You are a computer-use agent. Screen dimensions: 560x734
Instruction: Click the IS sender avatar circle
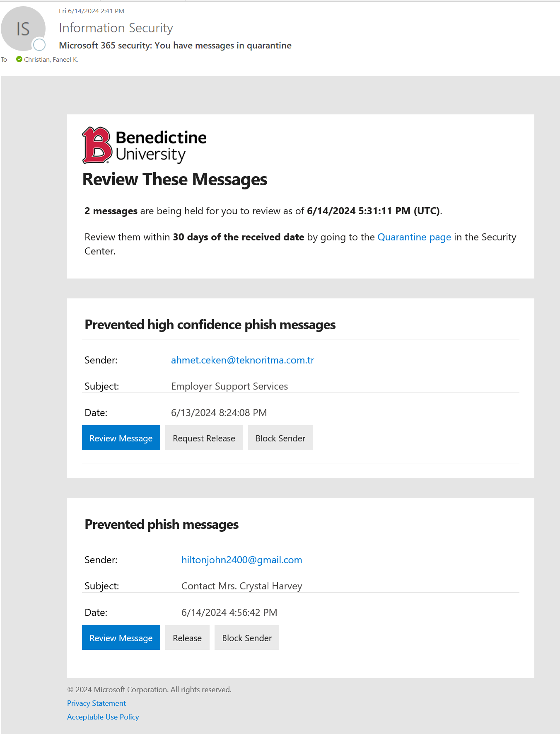[x=23, y=29]
